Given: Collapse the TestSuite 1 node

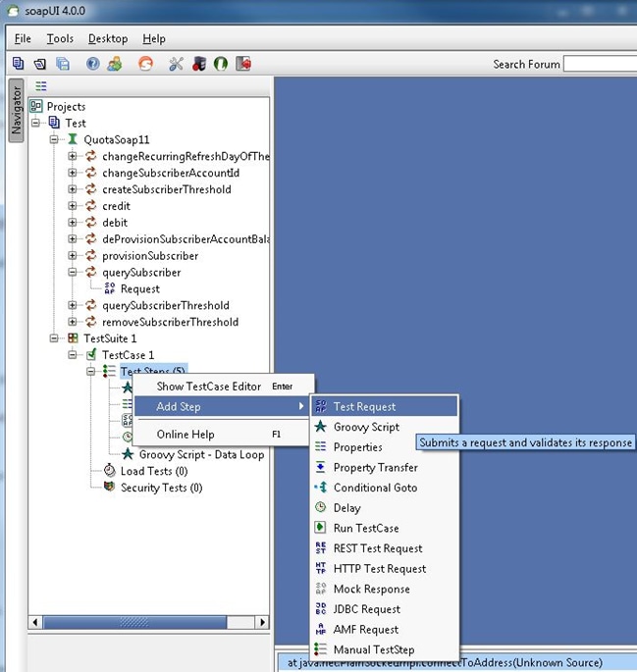Looking at the screenshot, I should point(54,338).
